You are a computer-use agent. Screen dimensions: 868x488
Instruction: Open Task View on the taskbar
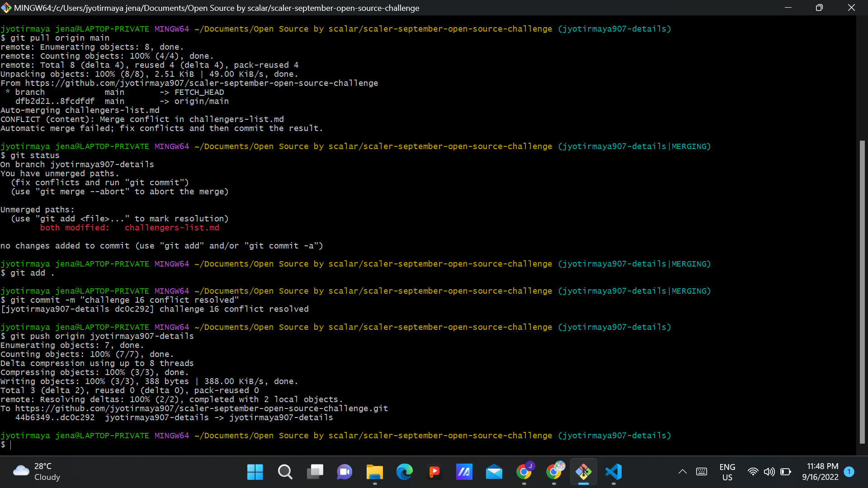tap(315, 472)
